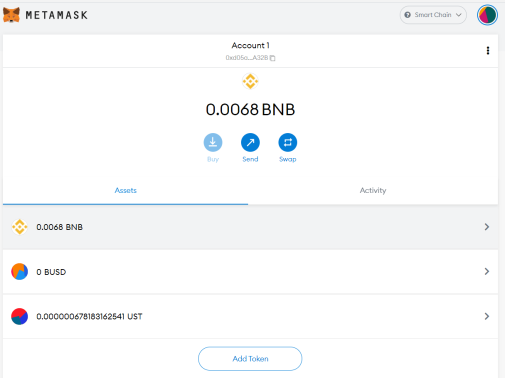Switch to the Activity tab
This screenshot has height=378, width=505.
pyautogui.click(x=373, y=190)
